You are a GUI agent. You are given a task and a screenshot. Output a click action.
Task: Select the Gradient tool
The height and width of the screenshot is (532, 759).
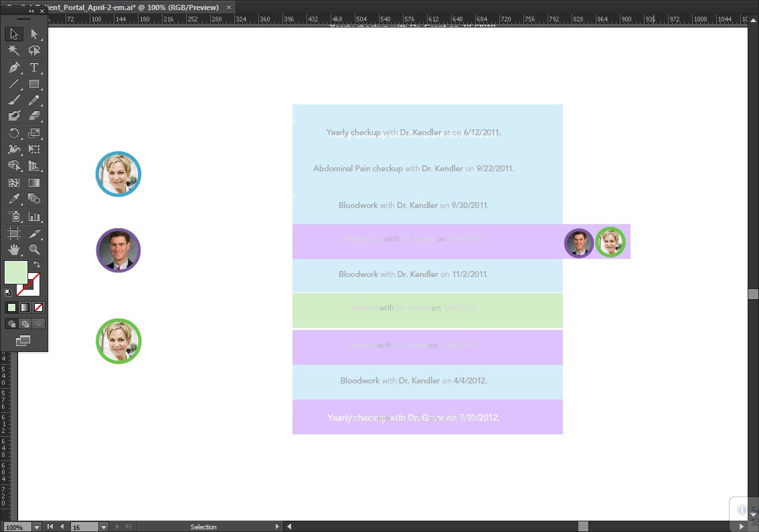(34, 183)
